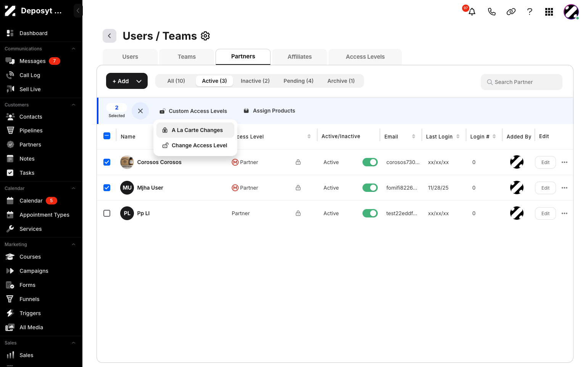This screenshot has height=367, width=588.
Task: Choose A La Carte Changes from menu
Action: pyautogui.click(x=195, y=130)
